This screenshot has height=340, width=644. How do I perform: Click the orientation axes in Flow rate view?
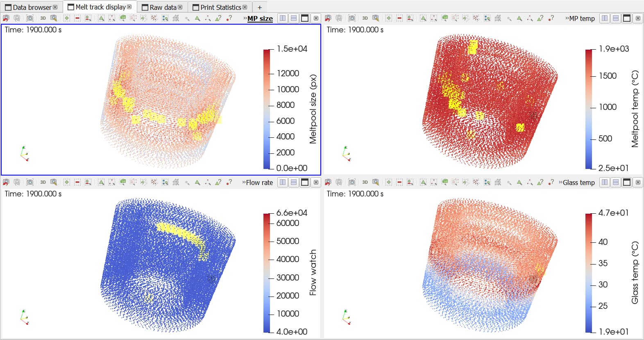pos(25,318)
